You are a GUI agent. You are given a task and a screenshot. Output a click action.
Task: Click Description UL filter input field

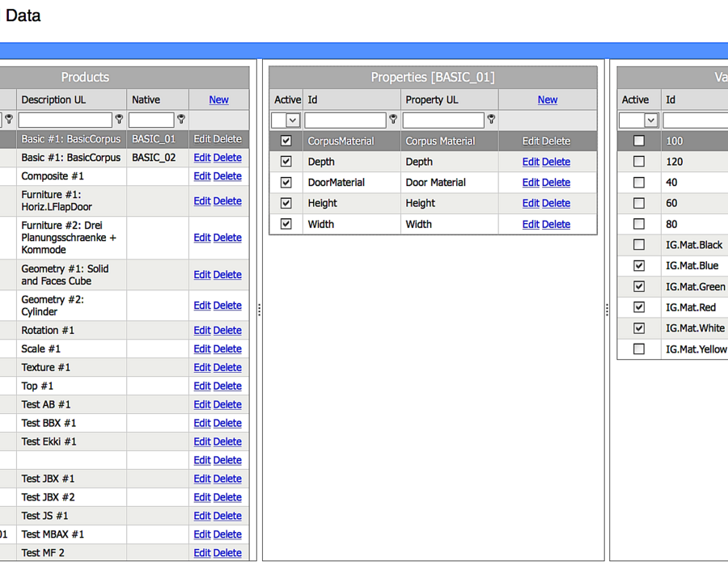tap(65, 120)
